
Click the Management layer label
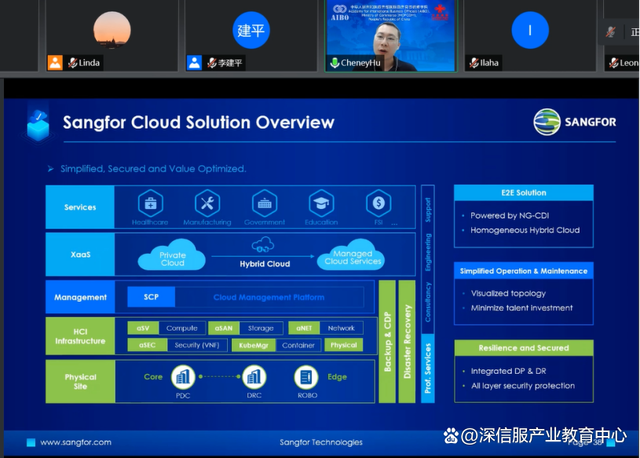coord(80,297)
